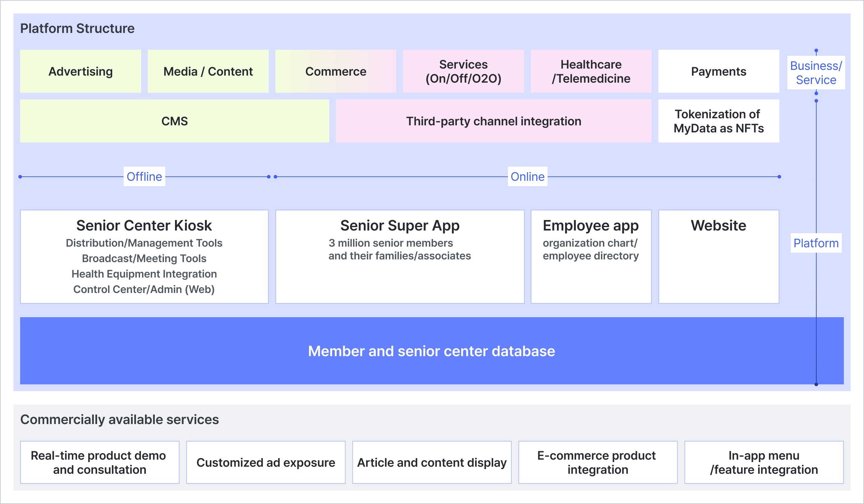
Task: Click the Healthcare /Telemedicine box
Action: tap(591, 71)
